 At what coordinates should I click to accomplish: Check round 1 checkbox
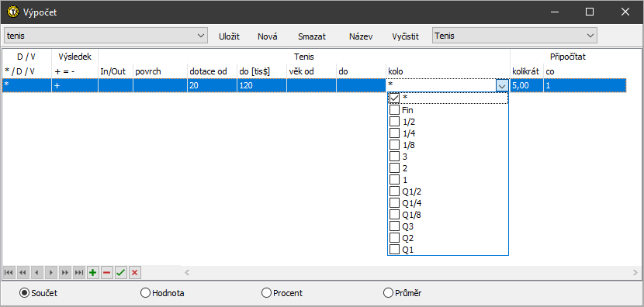click(x=394, y=180)
